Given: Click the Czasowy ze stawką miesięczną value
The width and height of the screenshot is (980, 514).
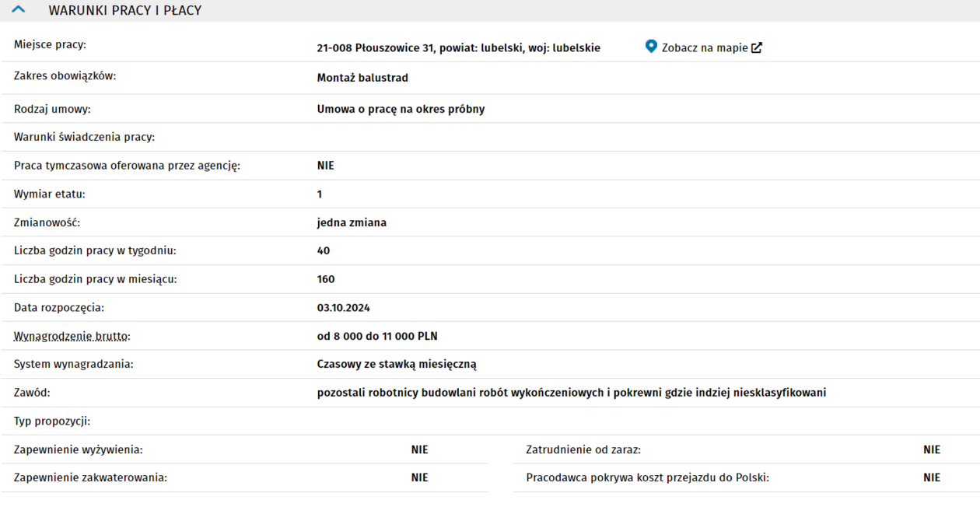Looking at the screenshot, I should [396, 364].
